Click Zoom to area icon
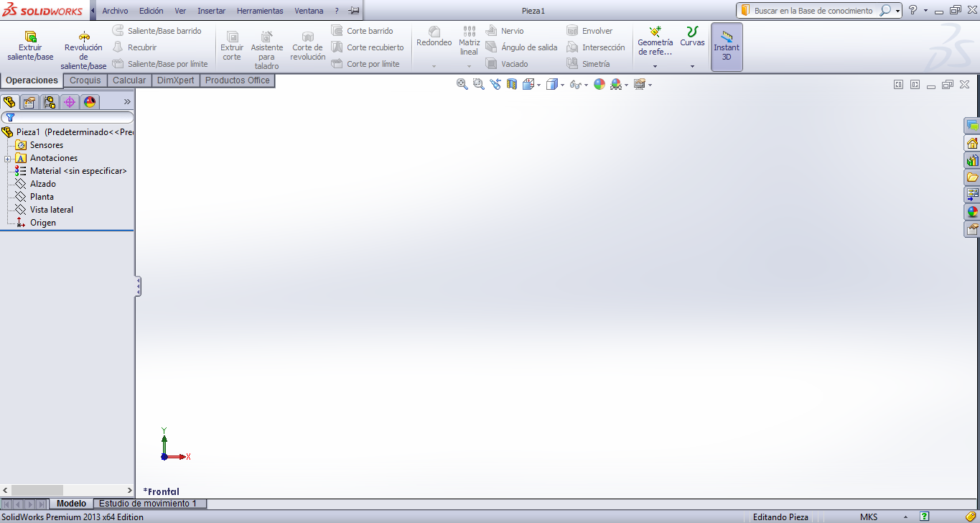 [x=479, y=84]
